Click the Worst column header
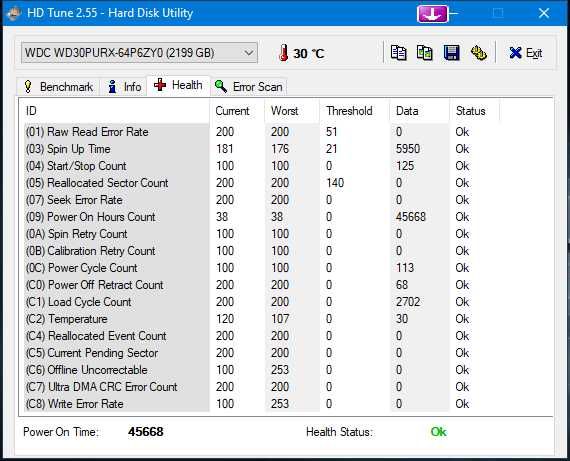The image size is (570, 461). point(292,111)
